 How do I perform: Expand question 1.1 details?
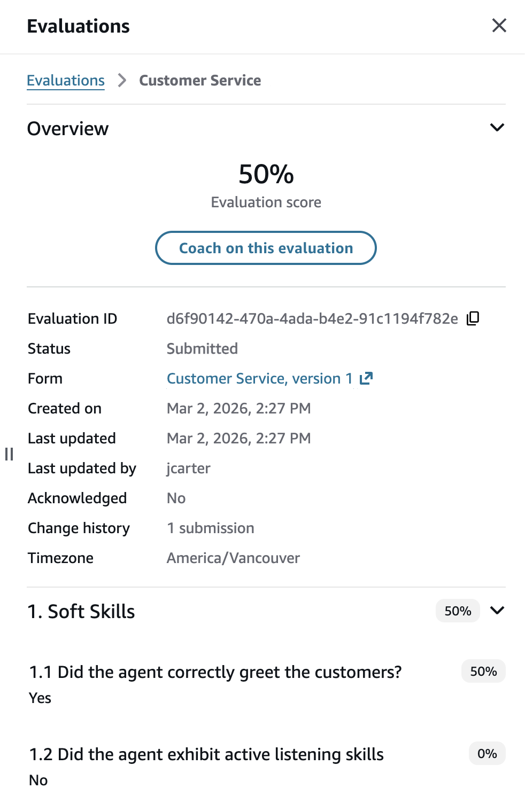215,672
